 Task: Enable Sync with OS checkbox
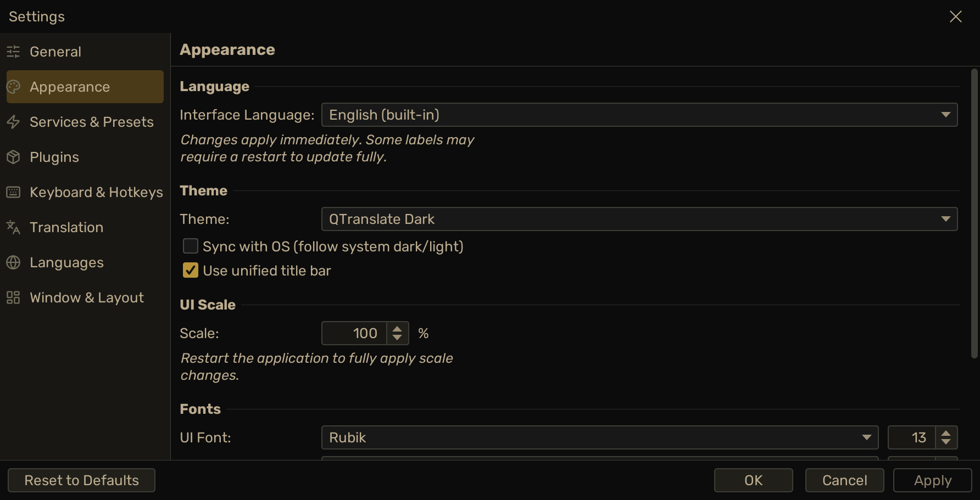pyautogui.click(x=191, y=246)
